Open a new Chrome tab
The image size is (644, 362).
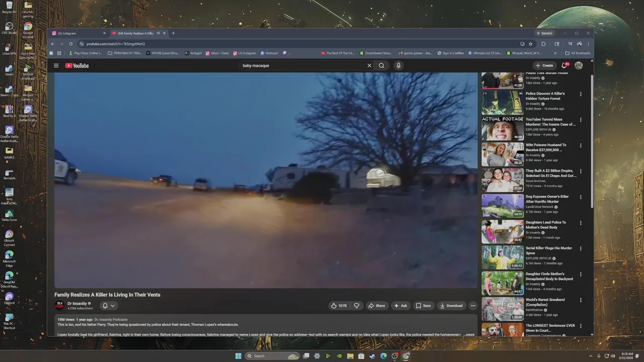click(x=173, y=33)
